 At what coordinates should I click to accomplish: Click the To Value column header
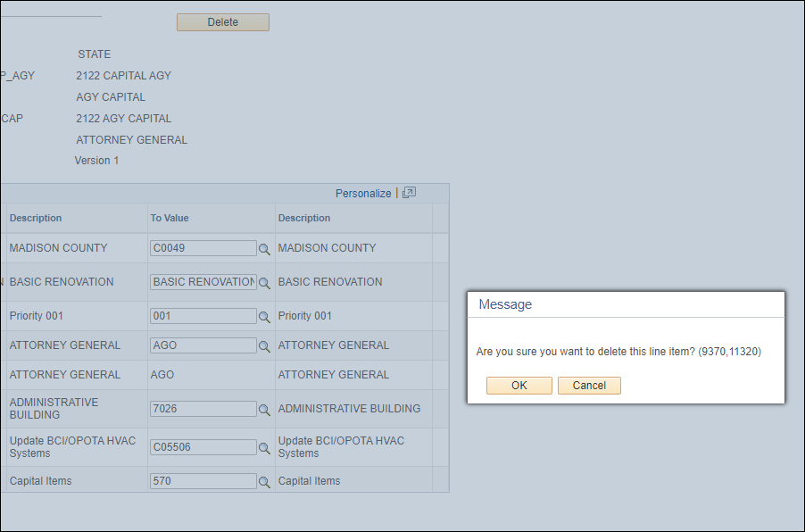coord(170,218)
